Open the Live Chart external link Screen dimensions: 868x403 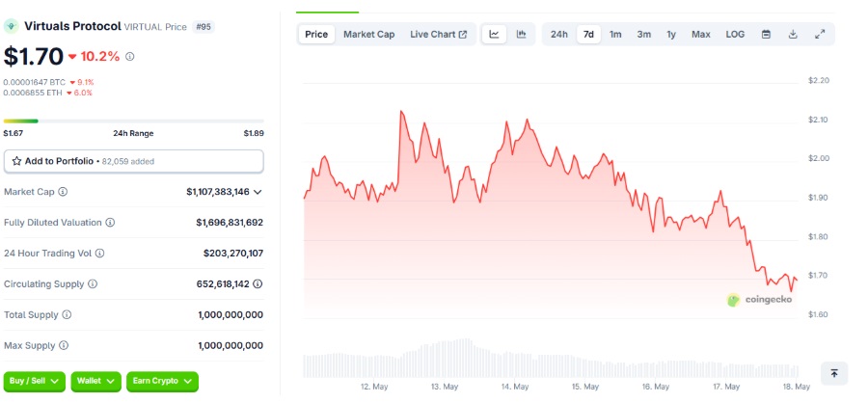tap(438, 35)
